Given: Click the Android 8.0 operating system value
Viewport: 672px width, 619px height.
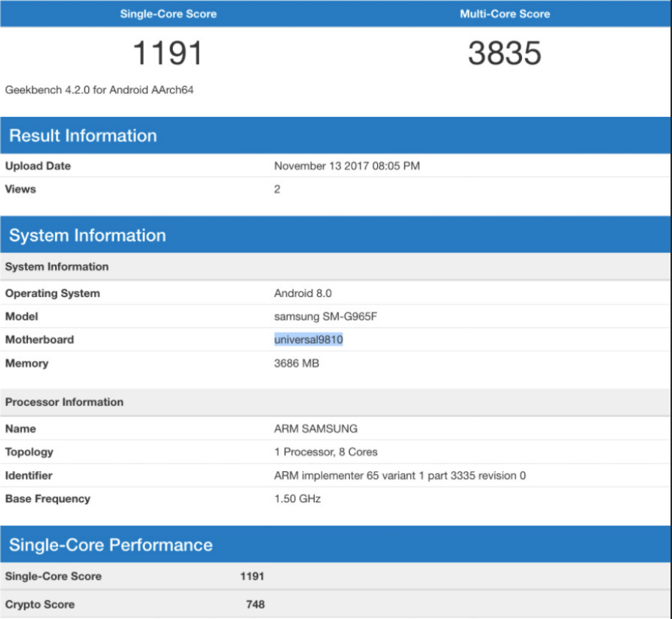Looking at the screenshot, I should click(303, 293).
